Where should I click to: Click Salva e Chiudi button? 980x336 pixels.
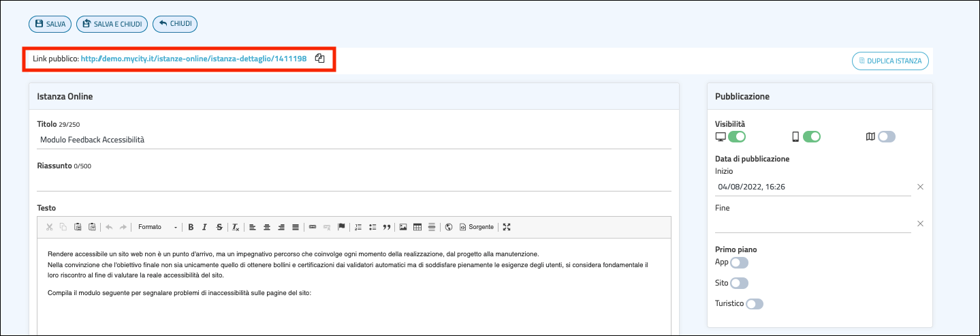112,24
